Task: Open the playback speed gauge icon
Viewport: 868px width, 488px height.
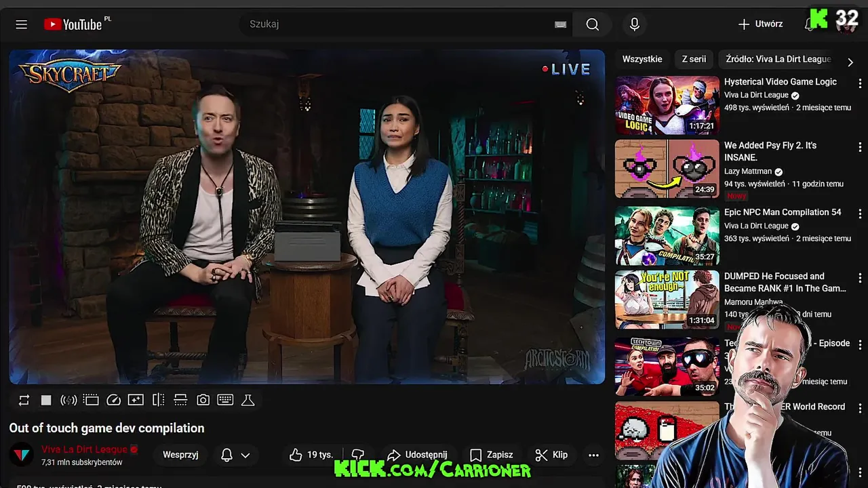Action: (113, 400)
